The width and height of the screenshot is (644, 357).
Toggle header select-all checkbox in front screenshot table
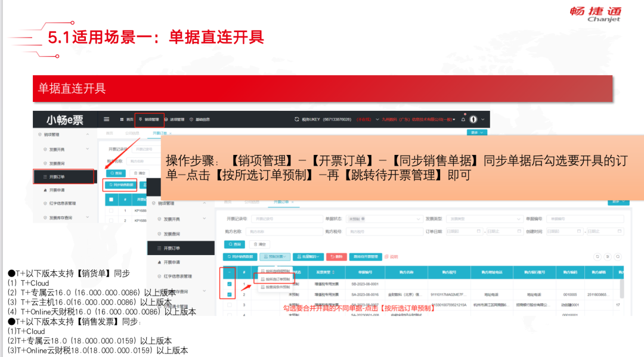click(229, 272)
